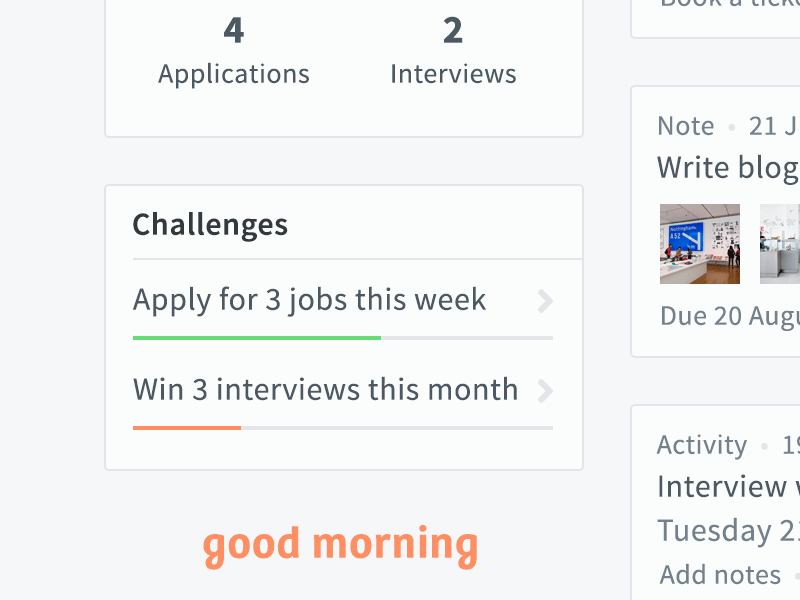
Task: Click the Note label on card
Action: pyautogui.click(x=685, y=126)
